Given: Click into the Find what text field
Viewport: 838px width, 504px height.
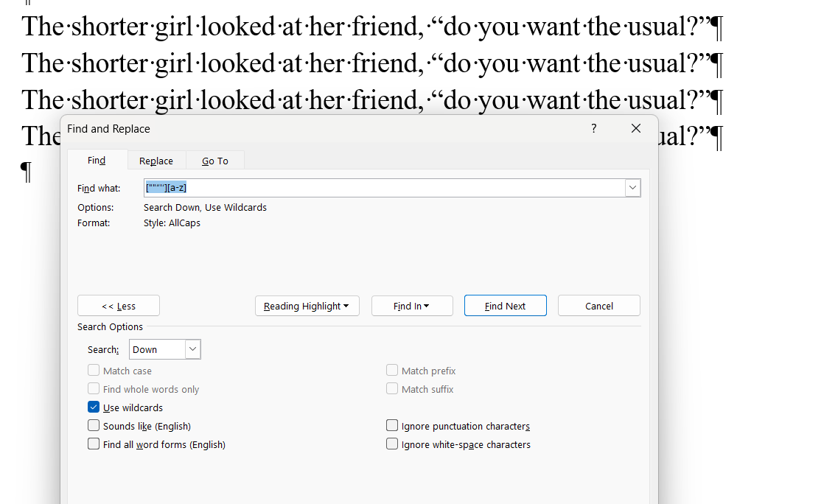Looking at the screenshot, I should click(384, 188).
